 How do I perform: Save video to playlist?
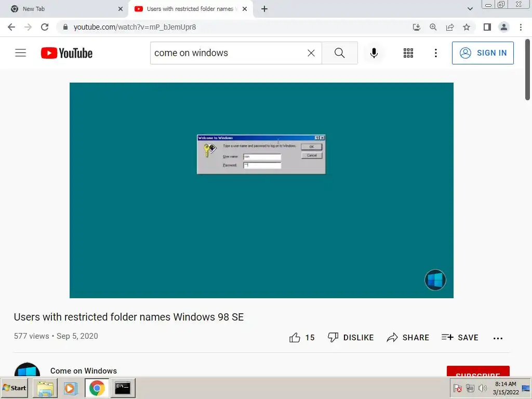(460, 338)
